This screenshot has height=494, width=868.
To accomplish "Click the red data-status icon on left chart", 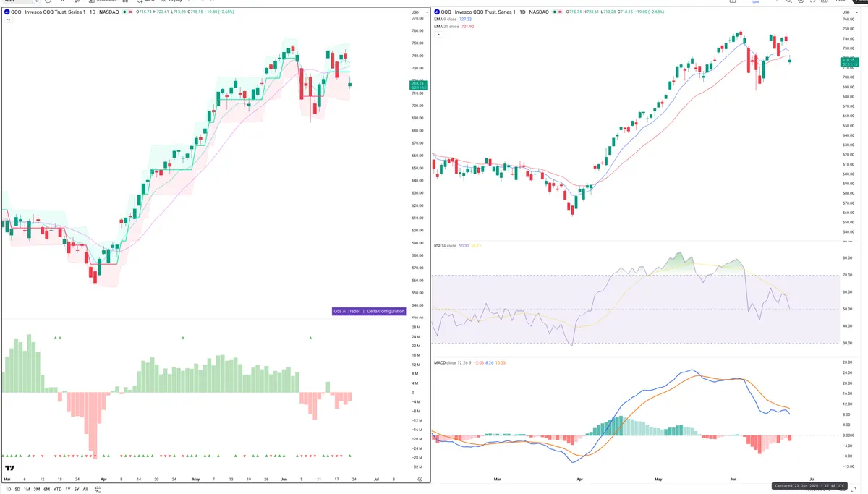I will pos(130,12).
